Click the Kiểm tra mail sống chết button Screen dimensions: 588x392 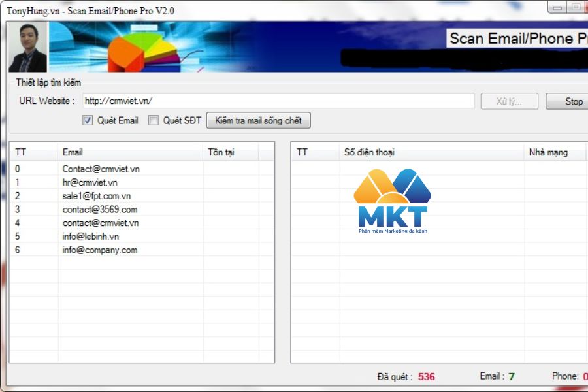258,120
